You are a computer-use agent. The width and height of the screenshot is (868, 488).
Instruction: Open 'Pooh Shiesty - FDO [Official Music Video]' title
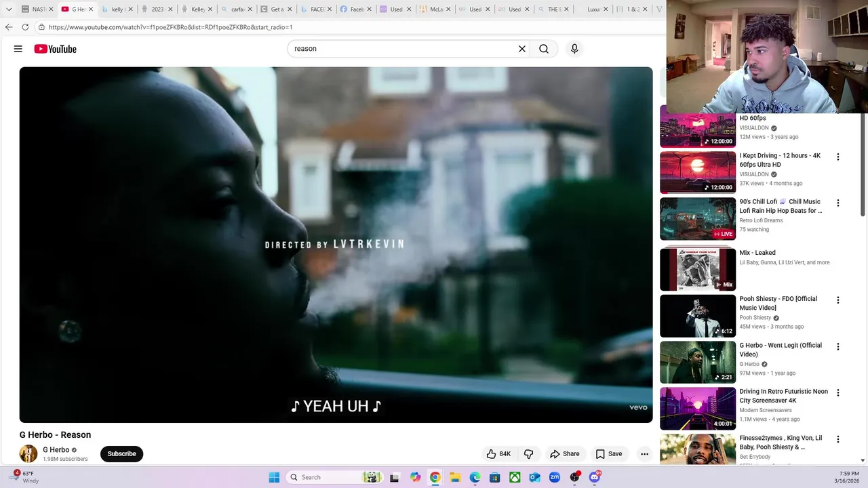pyautogui.click(x=778, y=303)
